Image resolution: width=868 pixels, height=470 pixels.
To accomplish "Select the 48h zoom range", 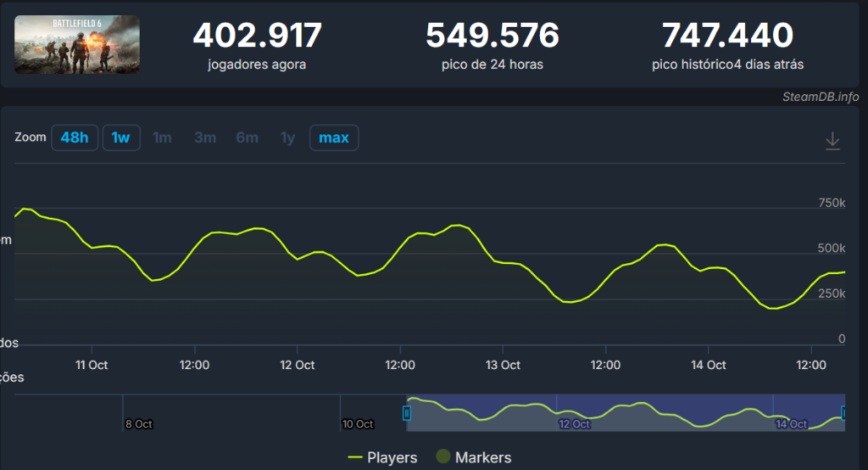I will pyautogui.click(x=75, y=137).
